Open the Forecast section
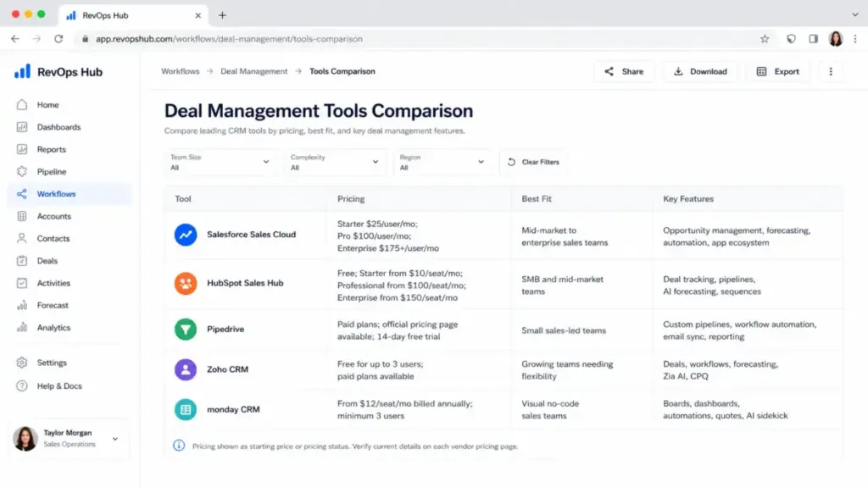The width and height of the screenshot is (868, 488). 53,305
